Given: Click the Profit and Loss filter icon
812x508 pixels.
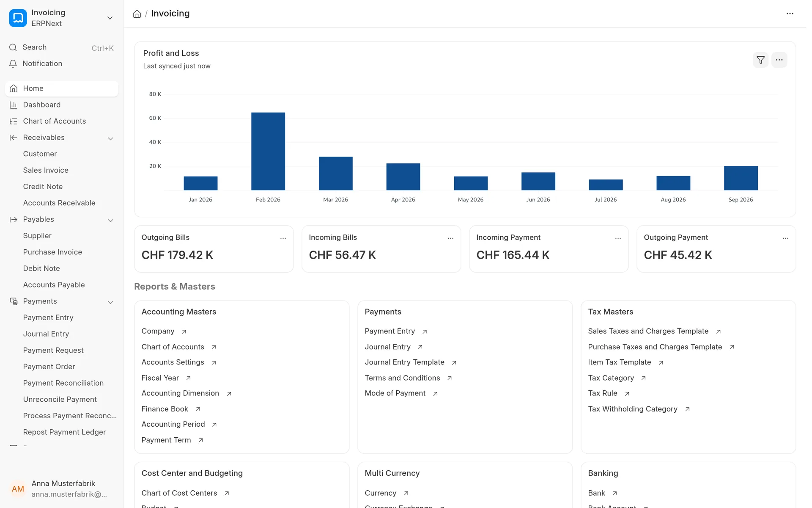Looking at the screenshot, I should [x=760, y=60].
